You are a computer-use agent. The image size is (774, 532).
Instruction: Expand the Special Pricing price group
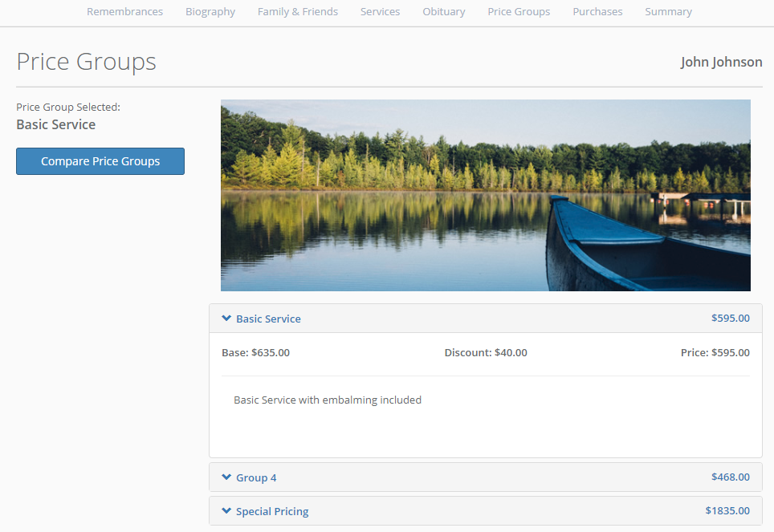(x=272, y=511)
